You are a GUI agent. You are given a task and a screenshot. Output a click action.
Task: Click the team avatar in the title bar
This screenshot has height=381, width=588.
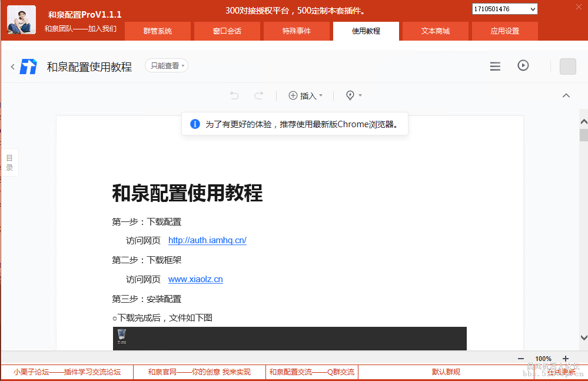pyautogui.click(x=21, y=19)
